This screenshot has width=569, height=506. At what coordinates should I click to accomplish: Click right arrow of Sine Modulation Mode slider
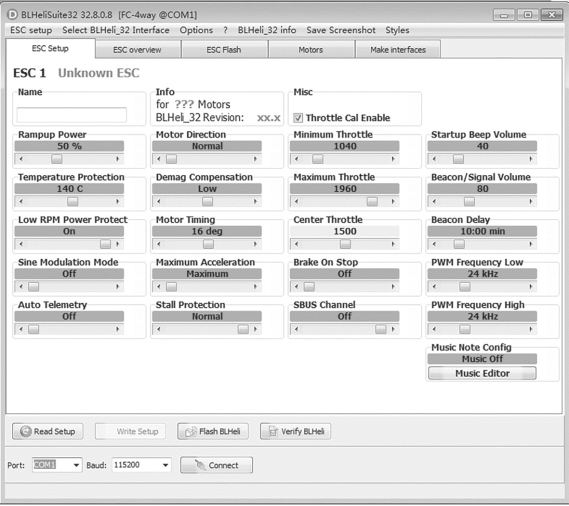point(118,287)
